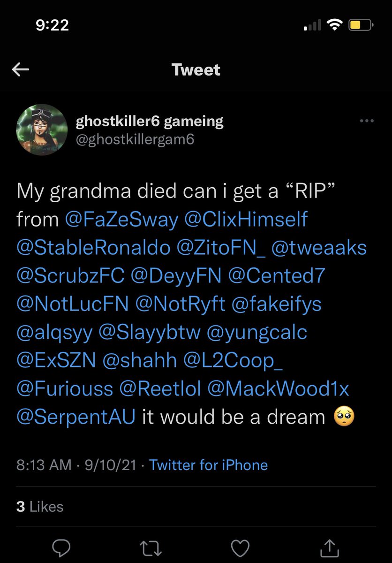The height and width of the screenshot is (563, 392).
Task: Share the tweet using the share icon
Action: 329,547
